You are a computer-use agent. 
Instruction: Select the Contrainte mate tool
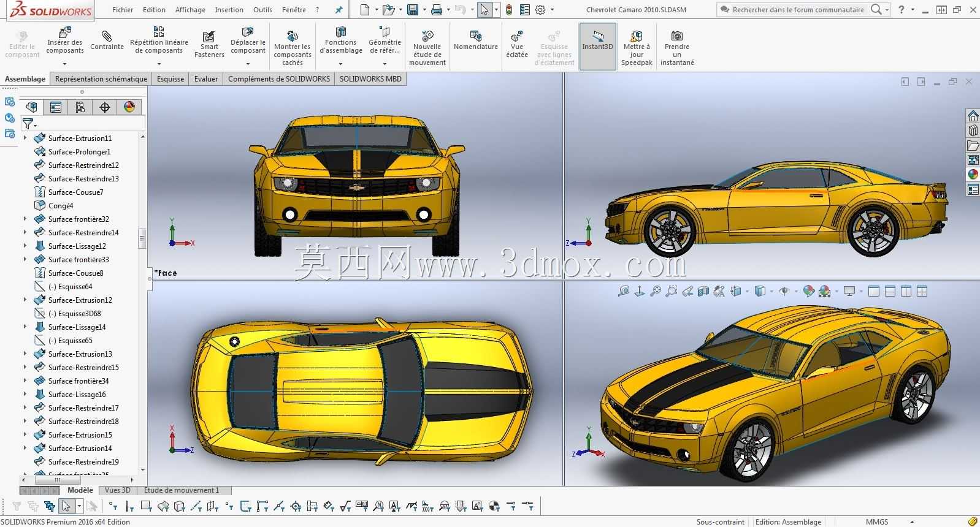(107, 40)
